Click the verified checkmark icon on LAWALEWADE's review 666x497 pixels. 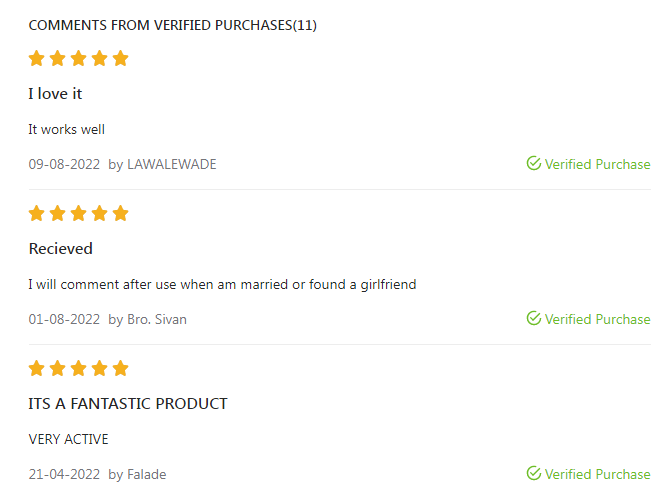pyautogui.click(x=534, y=164)
